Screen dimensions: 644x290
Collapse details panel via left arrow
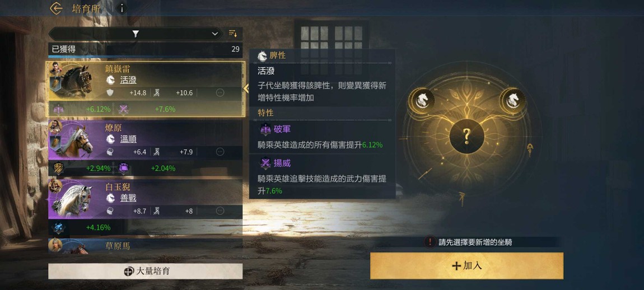tap(246, 88)
